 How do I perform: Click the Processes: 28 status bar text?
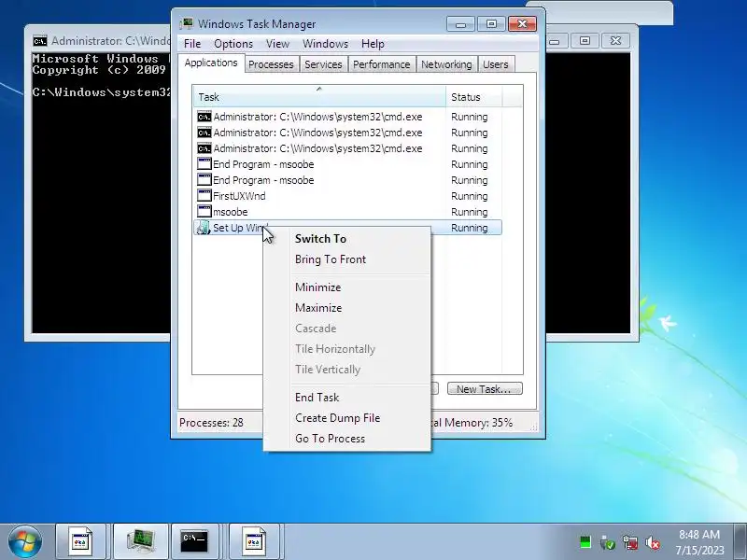pyautogui.click(x=211, y=423)
